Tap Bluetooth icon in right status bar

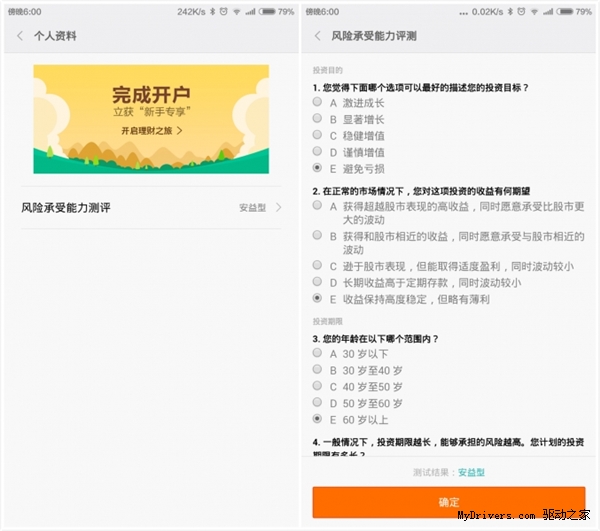tap(508, 11)
